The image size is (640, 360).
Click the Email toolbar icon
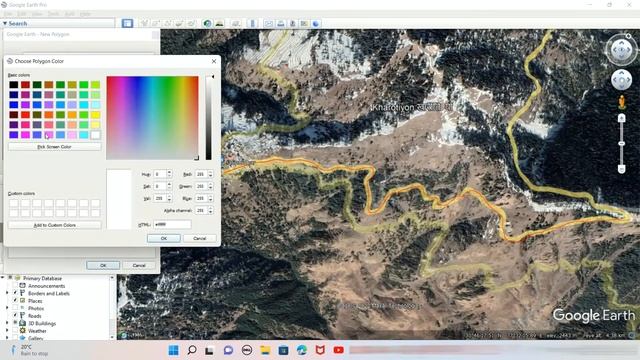point(269,23)
